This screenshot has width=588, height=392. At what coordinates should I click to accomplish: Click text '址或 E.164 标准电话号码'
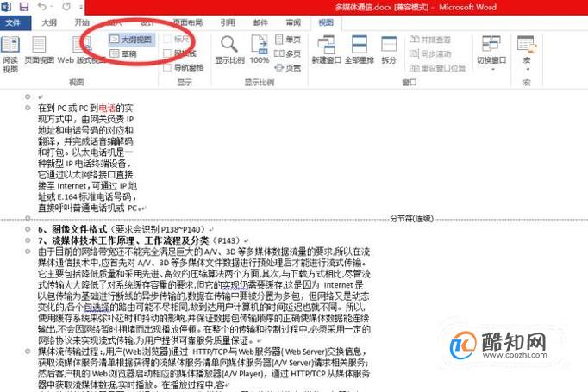coord(84,196)
